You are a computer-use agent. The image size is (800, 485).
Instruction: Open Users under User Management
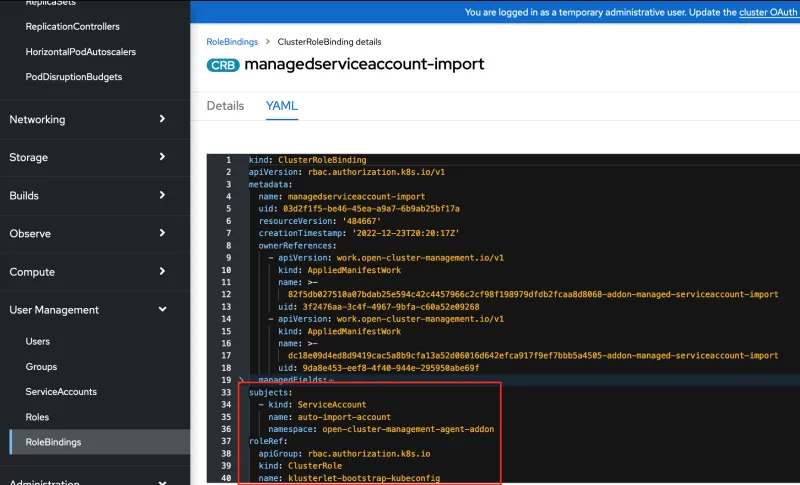[38, 342]
